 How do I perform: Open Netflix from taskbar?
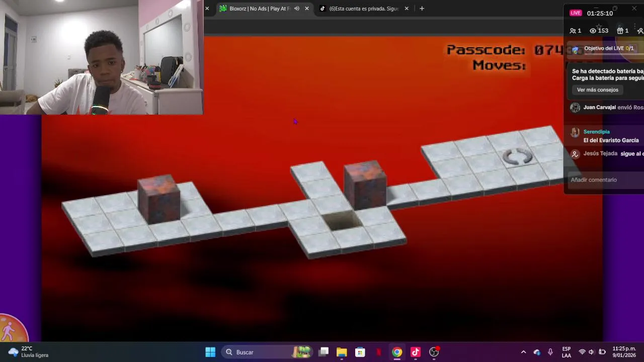point(379,352)
